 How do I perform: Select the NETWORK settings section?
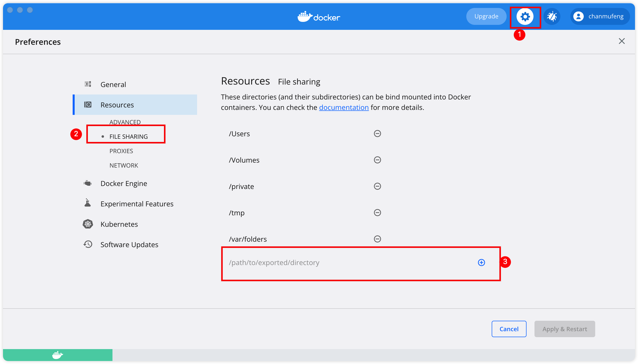click(x=124, y=165)
